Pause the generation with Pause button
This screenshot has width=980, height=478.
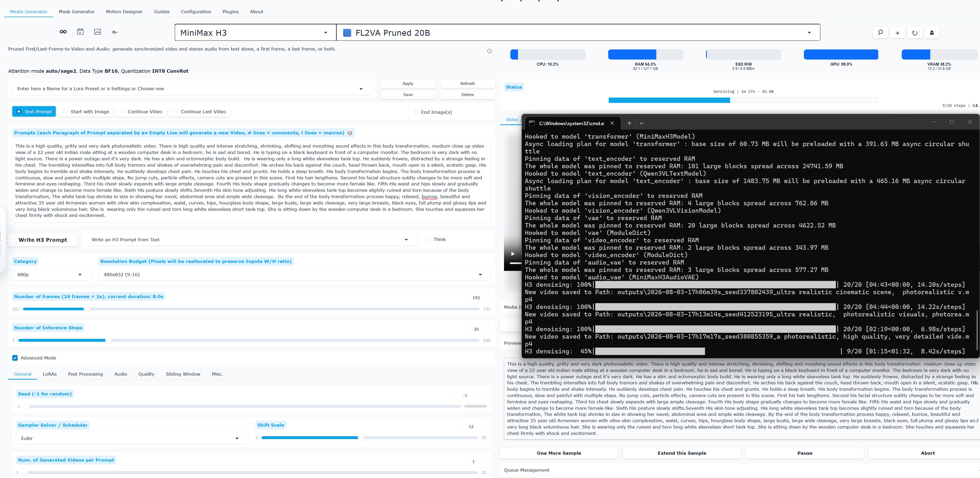pos(805,453)
